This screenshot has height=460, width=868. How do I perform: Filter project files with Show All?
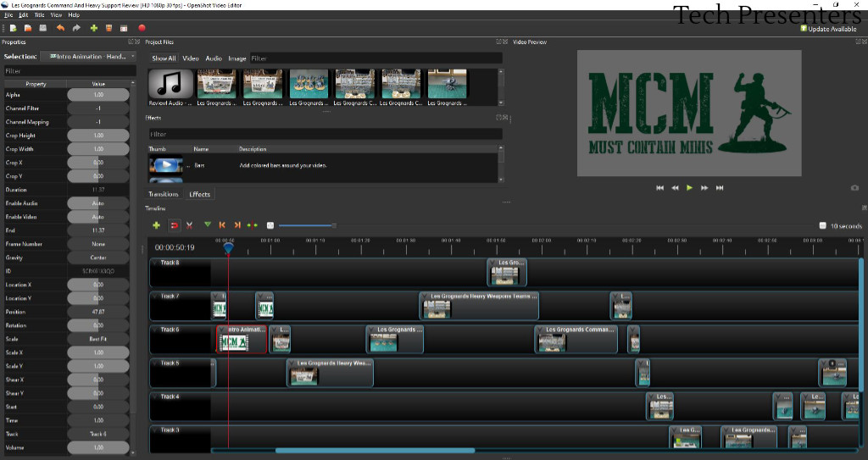click(164, 58)
